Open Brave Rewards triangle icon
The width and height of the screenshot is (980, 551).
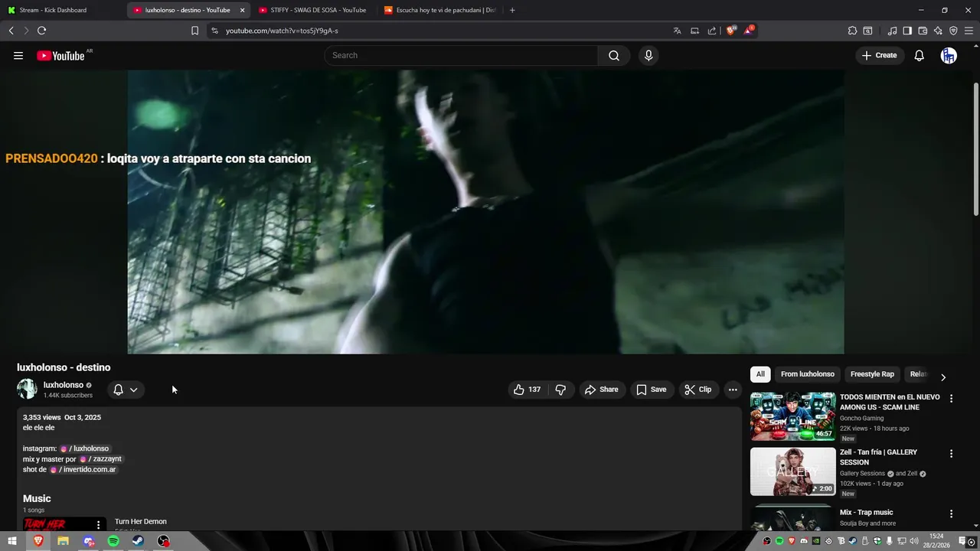pos(749,31)
